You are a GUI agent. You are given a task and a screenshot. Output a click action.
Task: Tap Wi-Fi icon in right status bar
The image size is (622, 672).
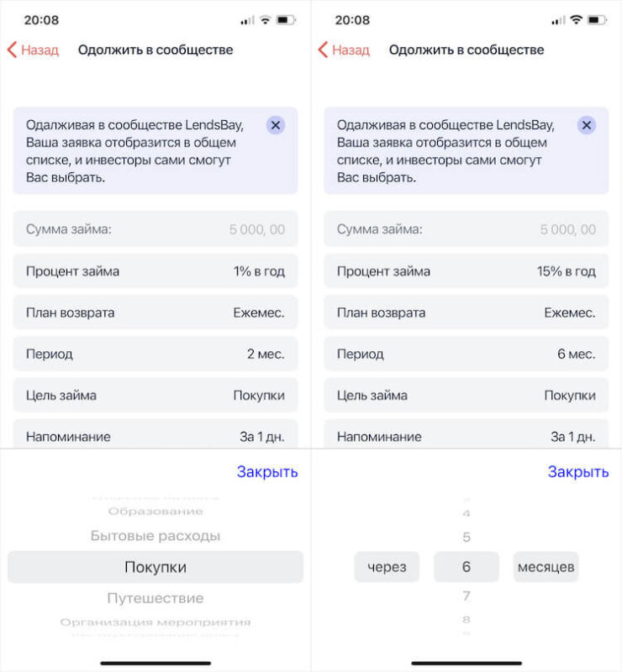pyautogui.click(x=577, y=19)
